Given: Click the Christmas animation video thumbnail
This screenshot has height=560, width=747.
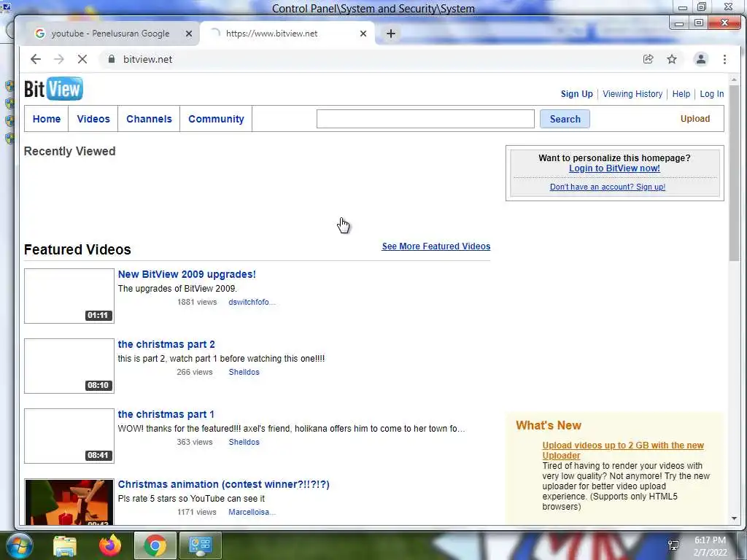Looking at the screenshot, I should pyautogui.click(x=69, y=502).
